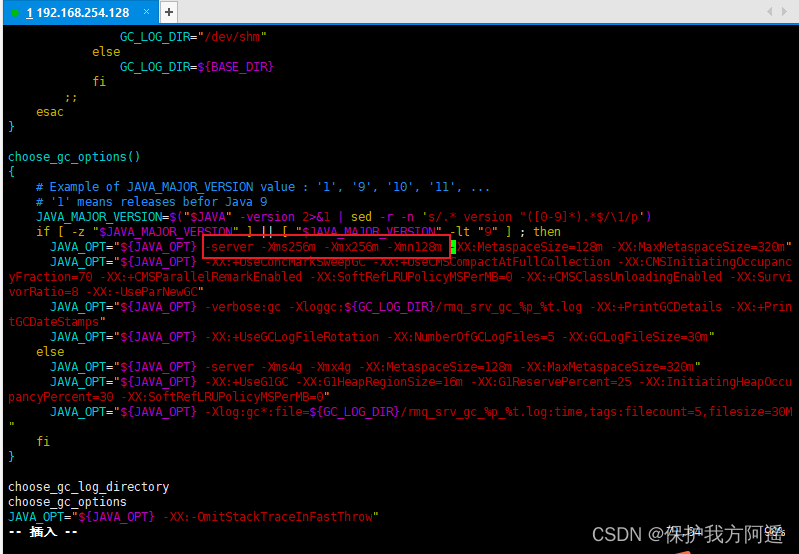Click the -Xmx4g option
The image size is (799, 554).
click(x=331, y=367)
